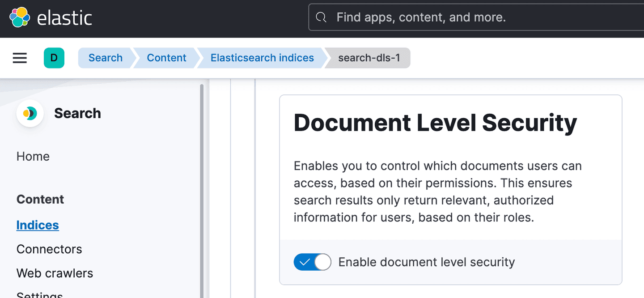
Task: Disable the document level security switch
Action: pyautogui.click(x=312, y=262)
